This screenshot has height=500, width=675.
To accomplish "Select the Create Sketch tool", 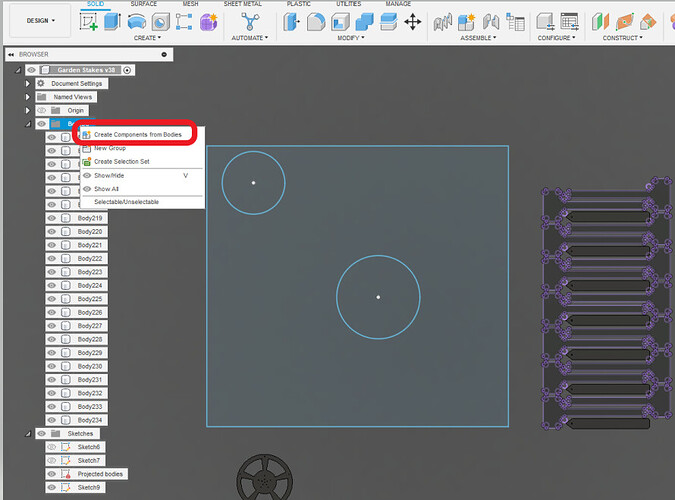I will [x=88, y=22].
